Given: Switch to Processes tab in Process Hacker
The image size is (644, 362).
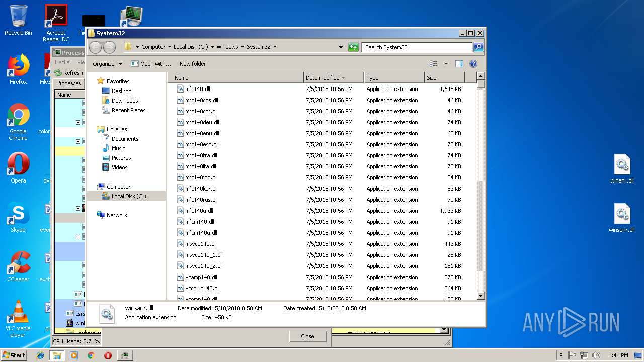Looking at the screenshot, I should click(x=69, y=83).
